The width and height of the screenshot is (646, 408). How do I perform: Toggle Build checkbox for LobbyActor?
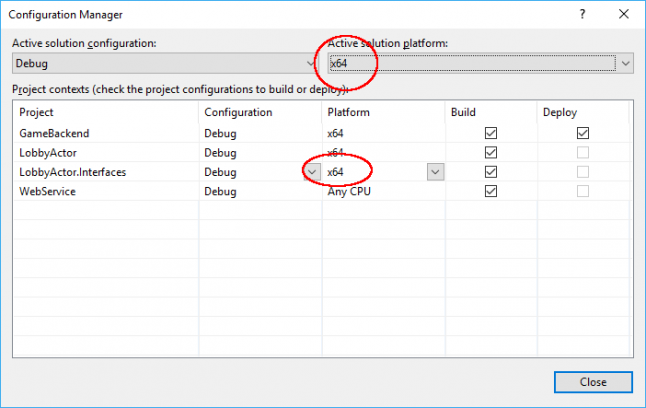point(490,152)
